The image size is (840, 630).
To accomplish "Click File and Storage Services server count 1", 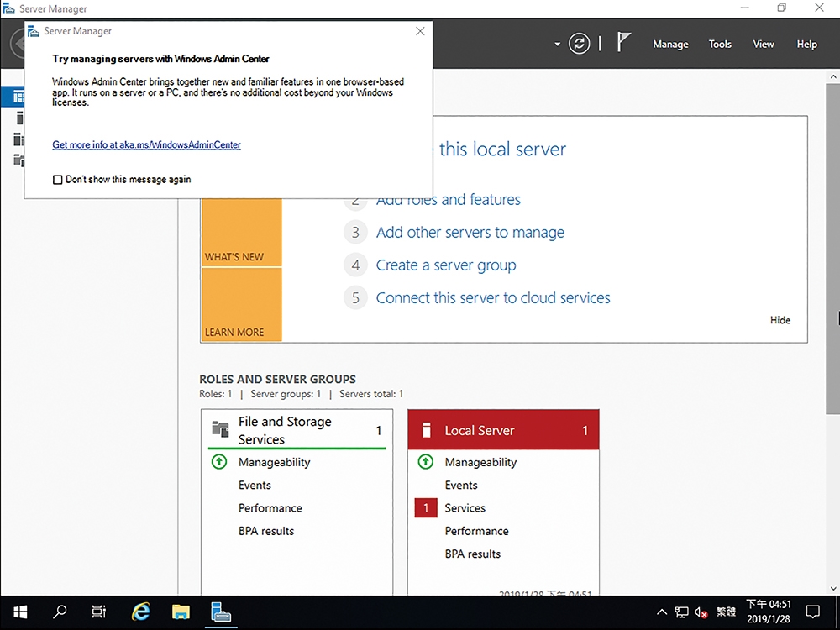I will [x=379, y=430].
